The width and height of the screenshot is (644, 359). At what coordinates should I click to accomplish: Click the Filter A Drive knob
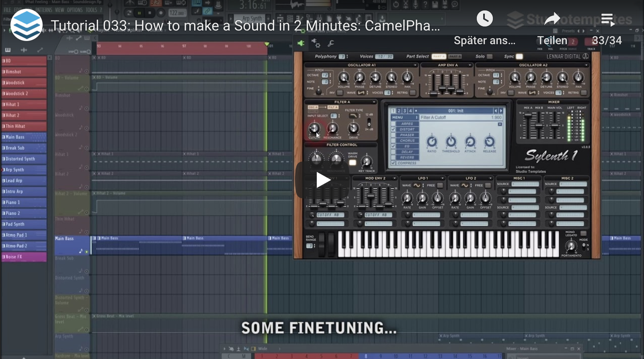point(353,129)
